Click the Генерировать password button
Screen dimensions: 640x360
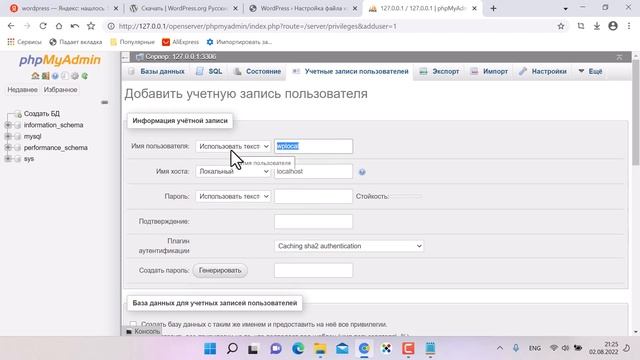pos(220,271)
